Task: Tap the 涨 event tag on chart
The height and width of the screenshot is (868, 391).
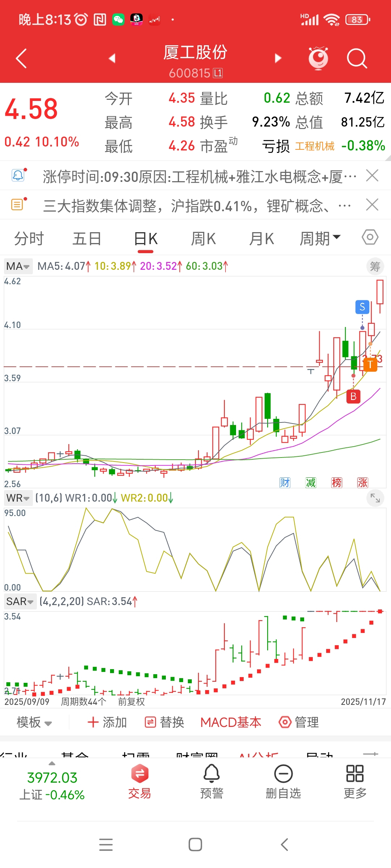Action: (x=362, y=482)
